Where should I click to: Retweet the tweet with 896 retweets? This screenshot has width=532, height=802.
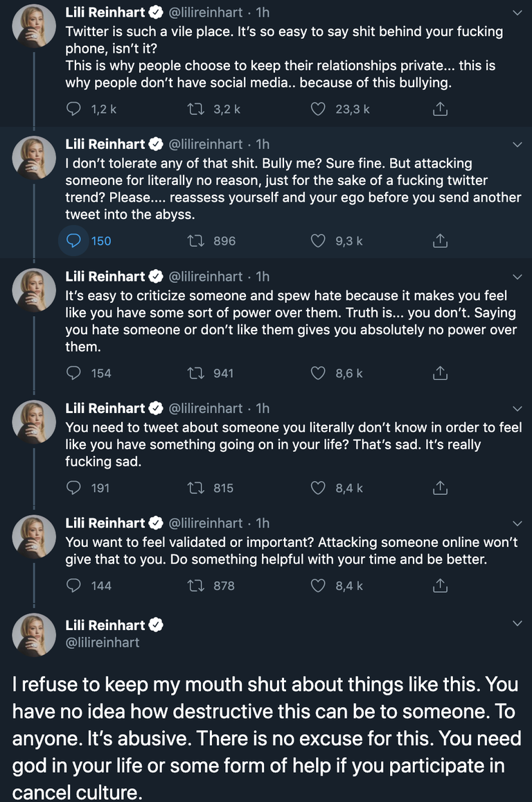coord(196,241)
